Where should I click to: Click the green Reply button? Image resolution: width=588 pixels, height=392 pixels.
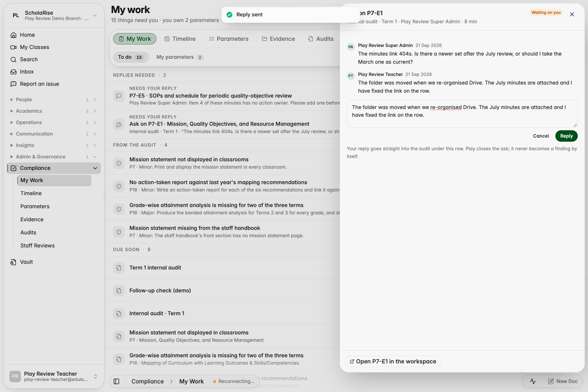(x=566, y=136)
